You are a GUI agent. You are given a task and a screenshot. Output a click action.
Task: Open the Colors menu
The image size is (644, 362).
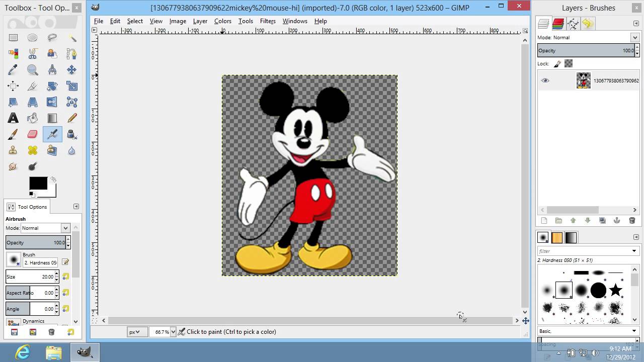click(222, 21)
